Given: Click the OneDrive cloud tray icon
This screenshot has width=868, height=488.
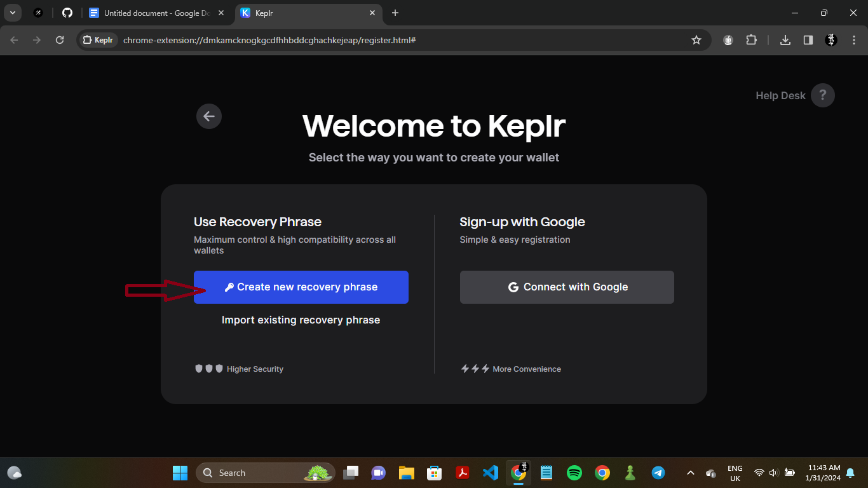Looking at the screenshot, I should [x=711, y=473].
